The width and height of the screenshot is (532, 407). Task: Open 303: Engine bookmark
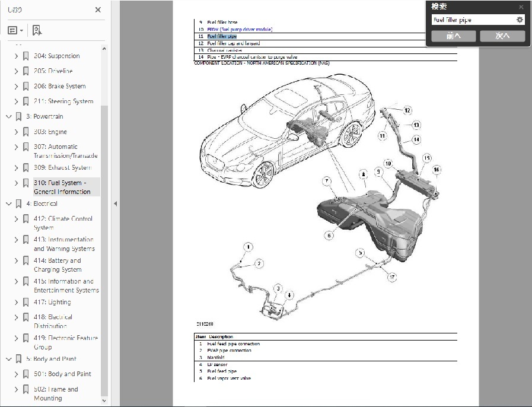coord(50,132)
